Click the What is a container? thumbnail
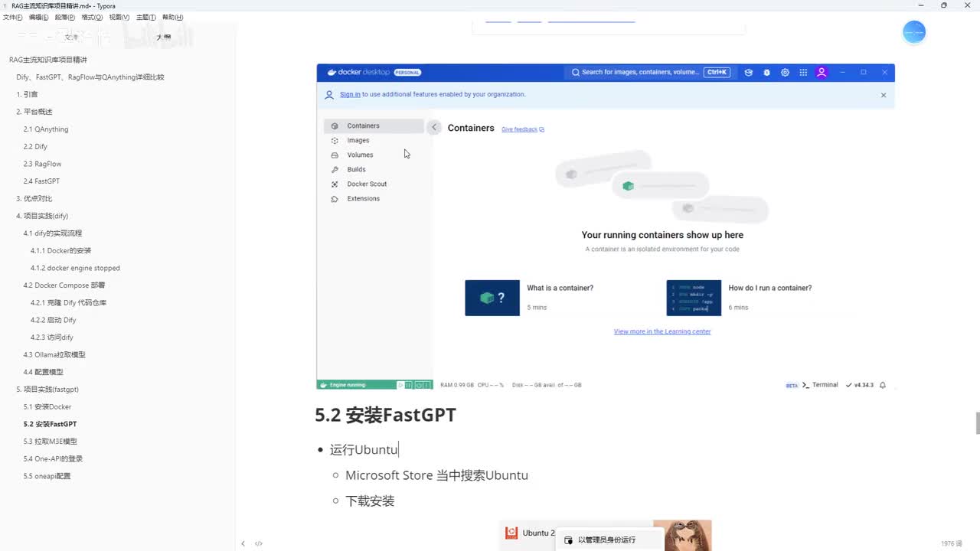 492,298
